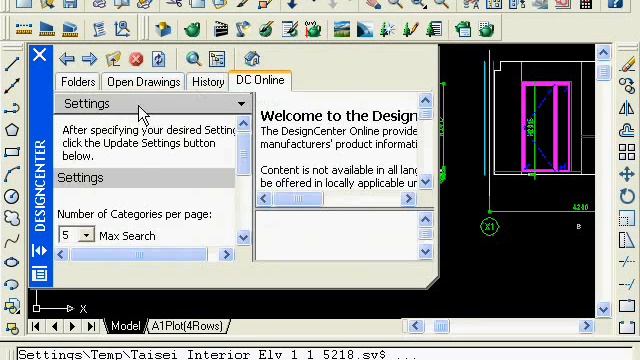Open the Materials tool
Screen dimensions: 640x360
(x=266, y=29)
